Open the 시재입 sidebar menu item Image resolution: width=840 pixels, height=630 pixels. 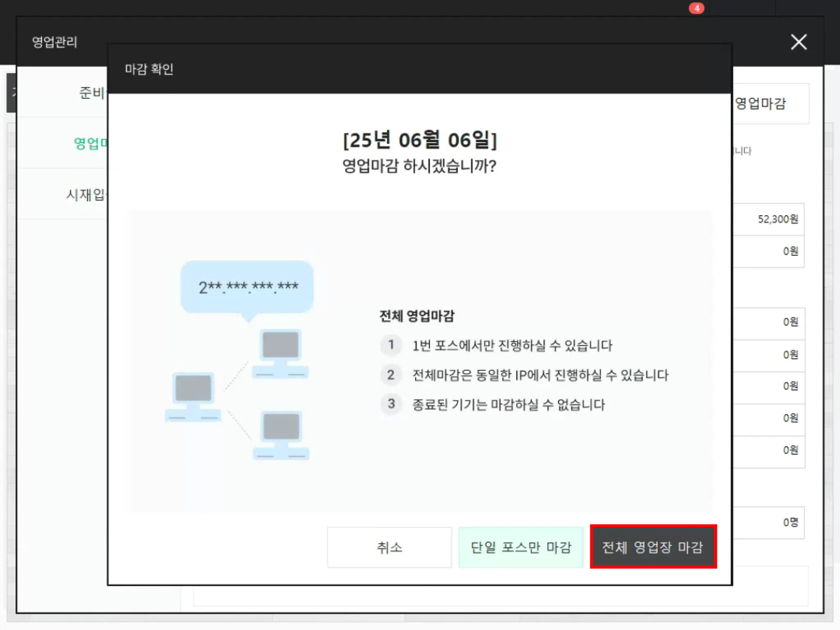click(85, 194)
